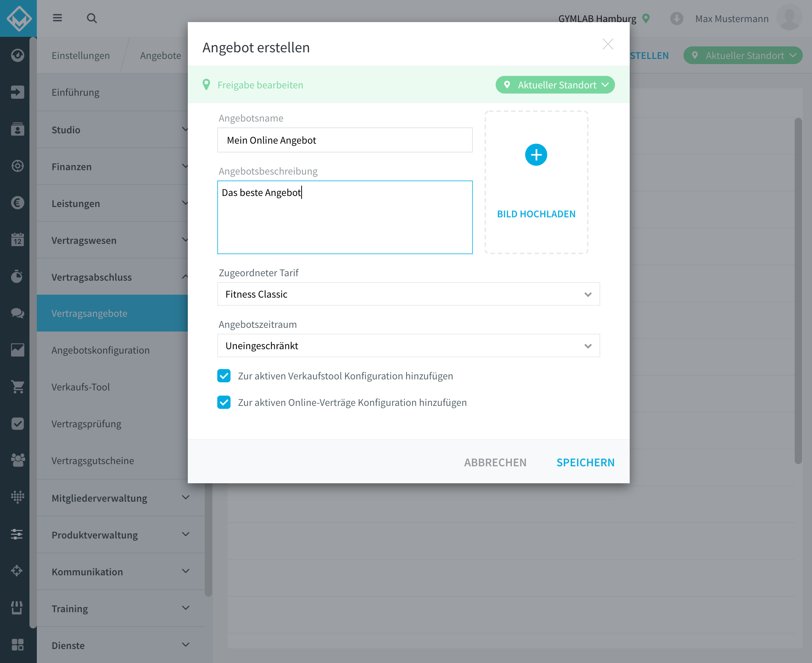Image resolution: width=812 pixels, height=663 pixels.
Task: Uncheck Zur aktiven Verkaufstool Konfiguration hinzufügen
Action: tap(224, 376)
